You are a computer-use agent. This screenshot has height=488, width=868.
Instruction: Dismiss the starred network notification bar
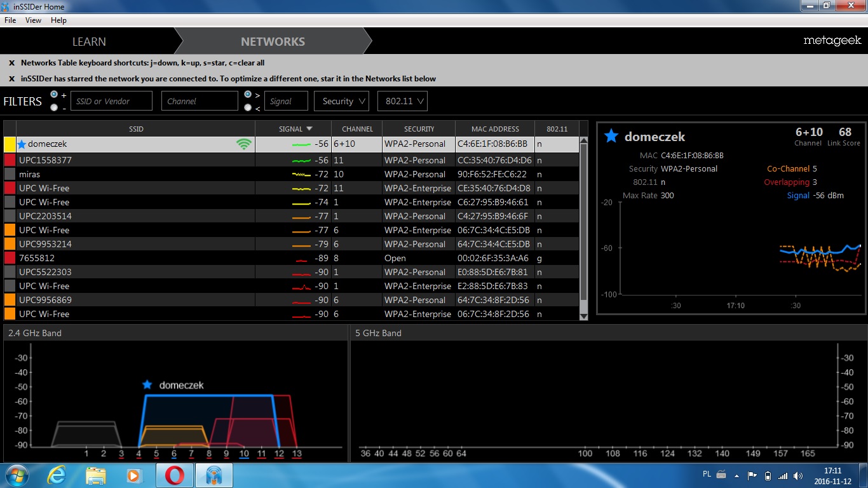tap(11, 79)
